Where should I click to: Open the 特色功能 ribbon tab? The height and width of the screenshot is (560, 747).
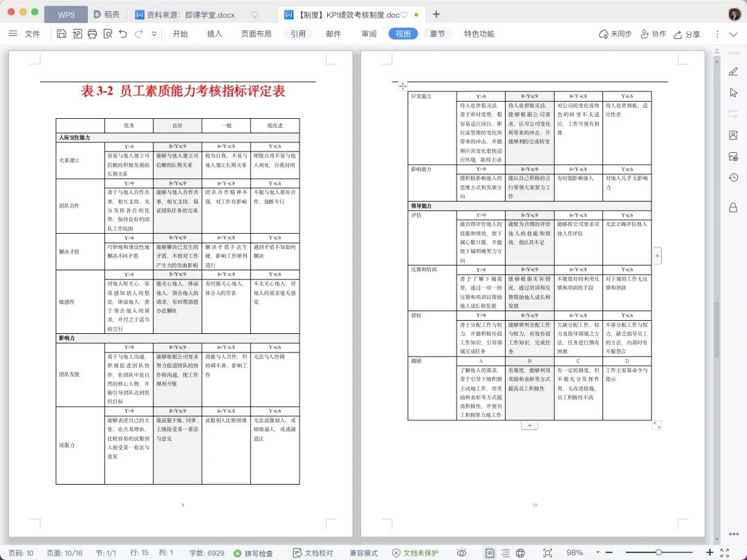pyautogui.click(x=479, y=34)
